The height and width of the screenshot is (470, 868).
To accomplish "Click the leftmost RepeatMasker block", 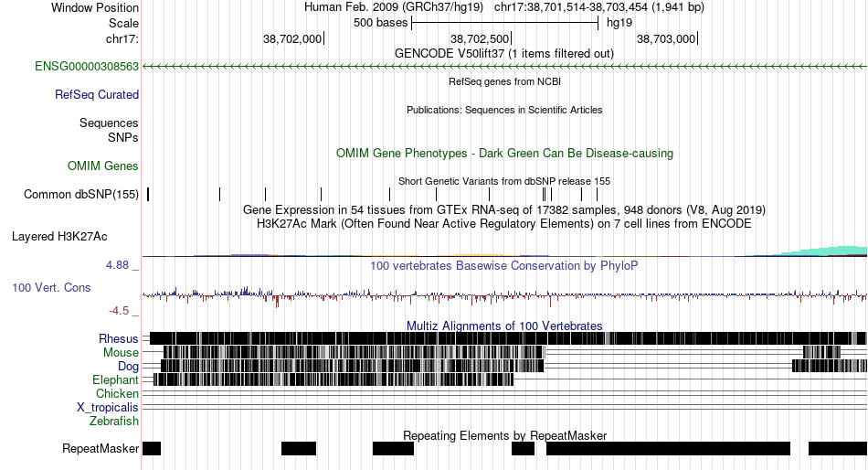I will point(152,449).
